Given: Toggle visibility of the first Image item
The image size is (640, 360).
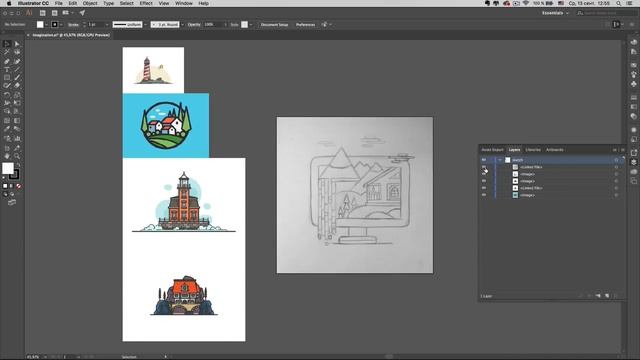Looking at the screenshot, I should point(484,174).
